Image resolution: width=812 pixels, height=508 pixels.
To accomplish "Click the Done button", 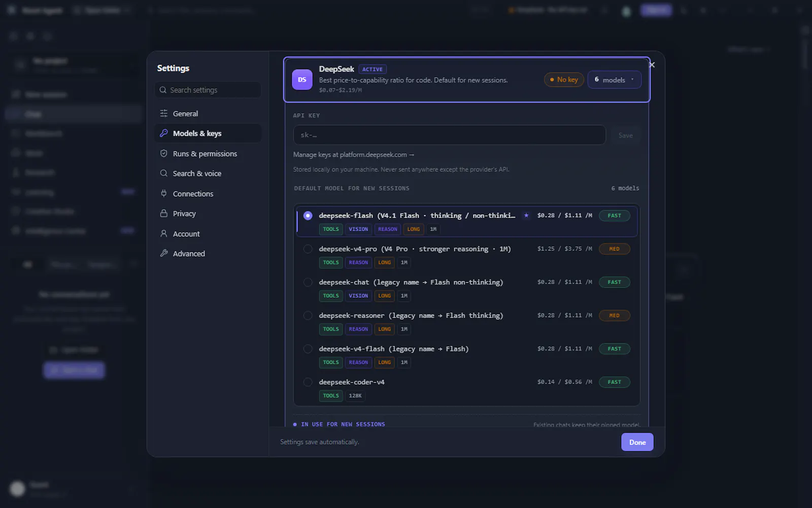I will (x=637, y=442).
